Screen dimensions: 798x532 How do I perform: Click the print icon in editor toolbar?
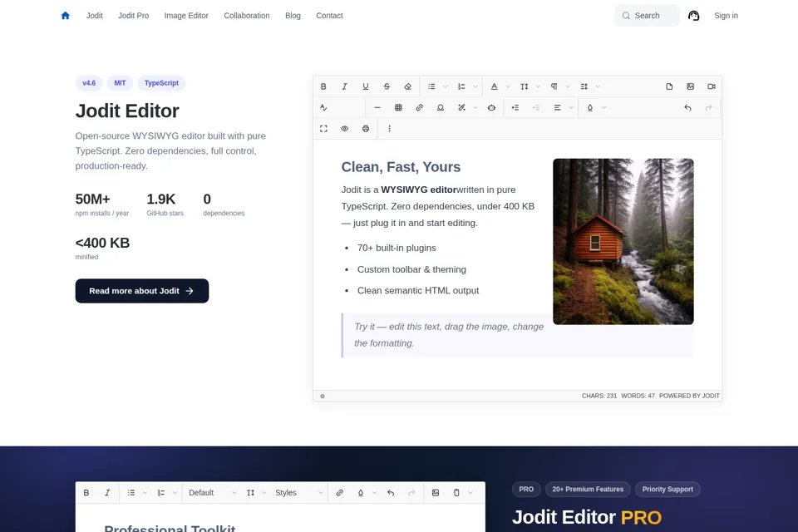[x=366, y=129]
